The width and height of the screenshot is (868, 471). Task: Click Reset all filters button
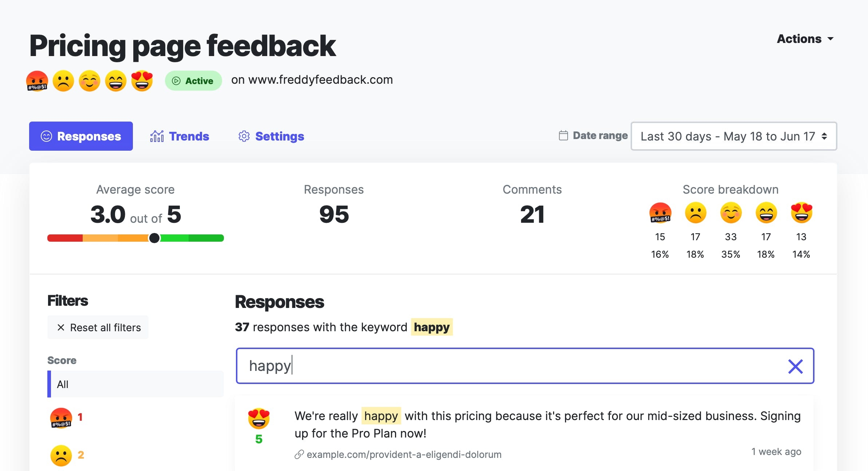98,327
